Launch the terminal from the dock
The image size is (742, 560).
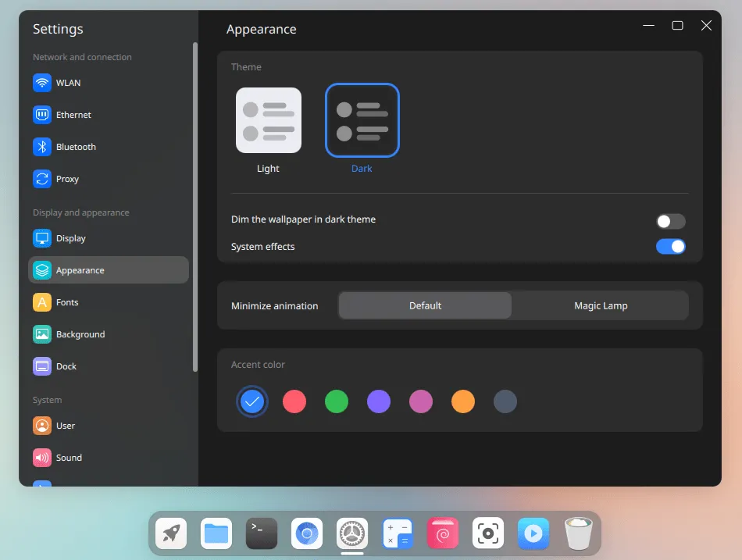(262, 533)
